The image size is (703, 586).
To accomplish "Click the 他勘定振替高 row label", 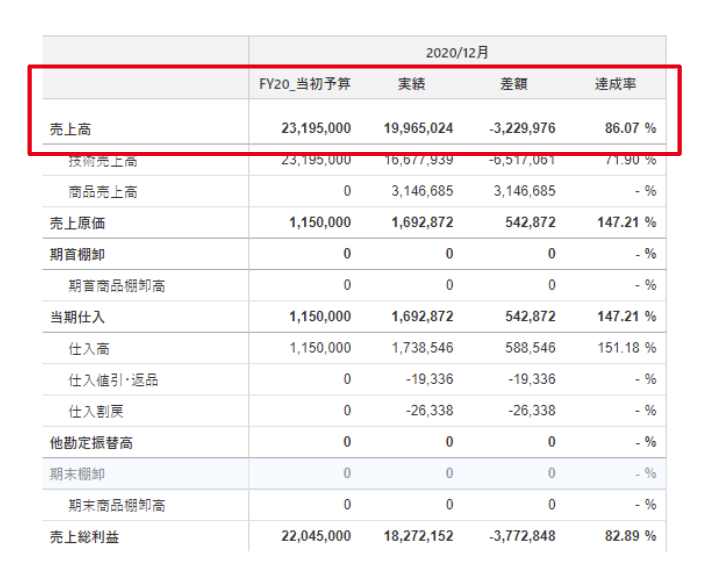I will click(x=91, y=442).
